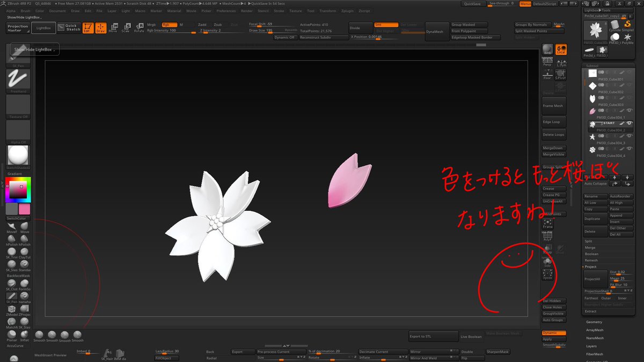Click the QuickSave button
Image resolution: width=644 pixels, height=362 pixels.
point(472,4)
